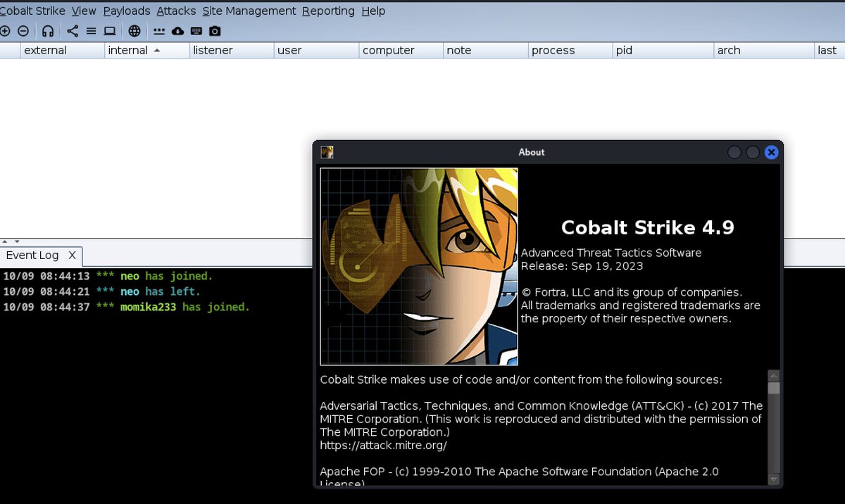The height and width of the screenshot is (504, 845).
Task: Close the About dialog
Action: point(771,152)
